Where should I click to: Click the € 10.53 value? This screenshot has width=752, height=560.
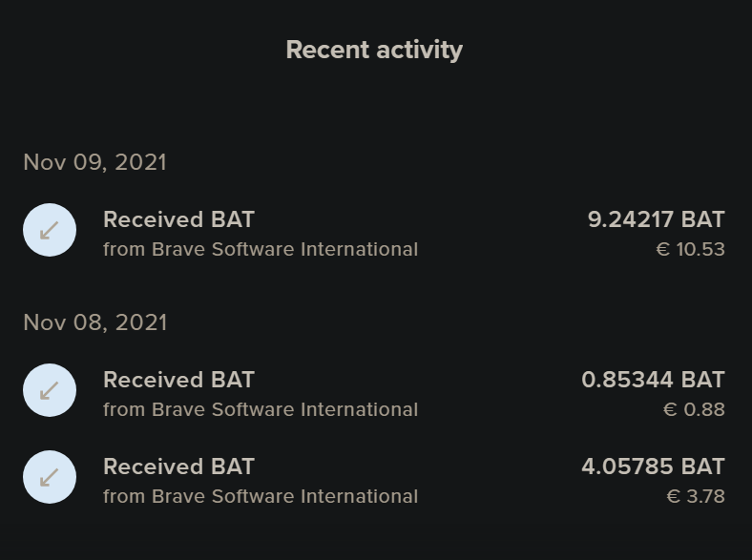pyautogui.click(x=690, y=249)
